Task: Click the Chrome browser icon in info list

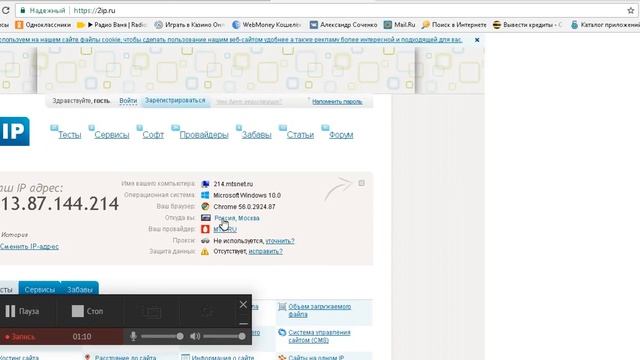Action: tap(205, 207)
